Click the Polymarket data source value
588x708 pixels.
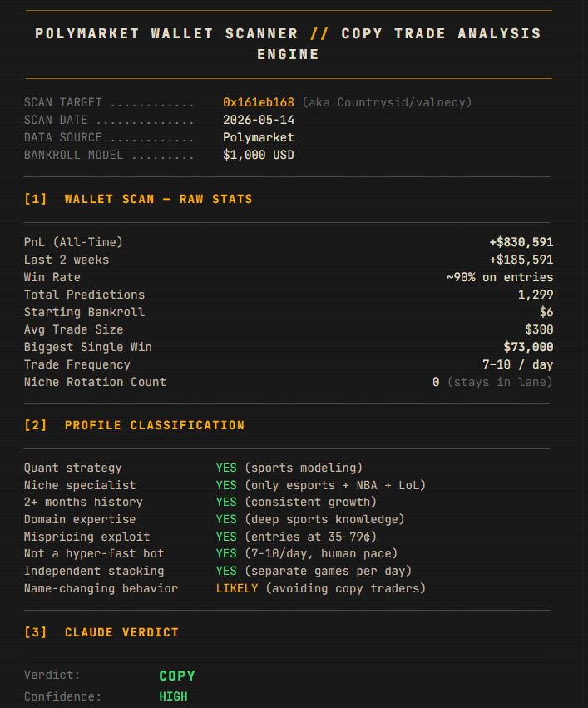(x=258, y=137)
